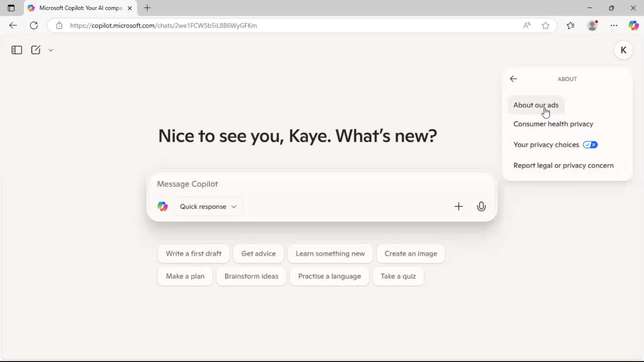Choose Write a first draft suggestion
Screen dimensions: 644x362
click(194, 254)
